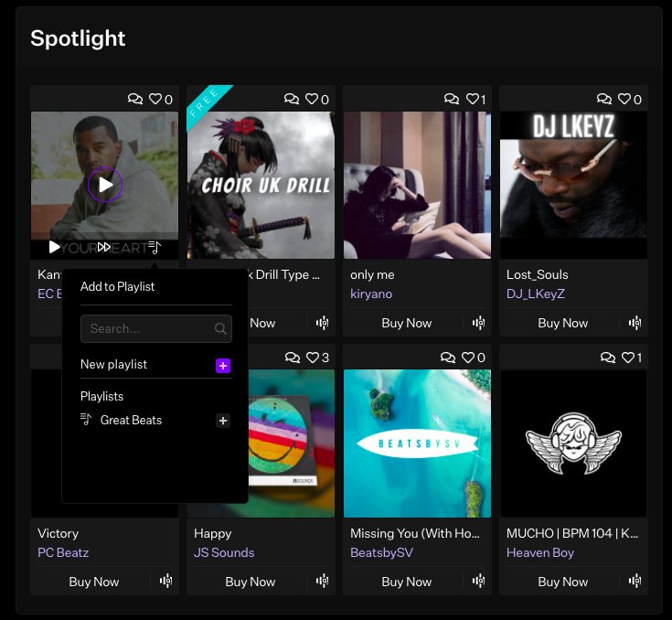The image size is (672, 620).
Task: Click the fast-forward icon on the first track
Action: click(104, 247)
